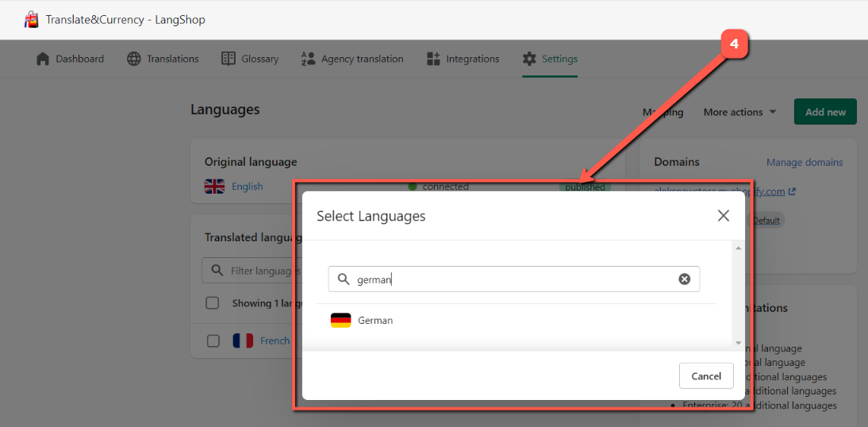Click the dialog scrollbar down arrow
The height and width of the screenshot is (427, 868).
click(737, 343)
